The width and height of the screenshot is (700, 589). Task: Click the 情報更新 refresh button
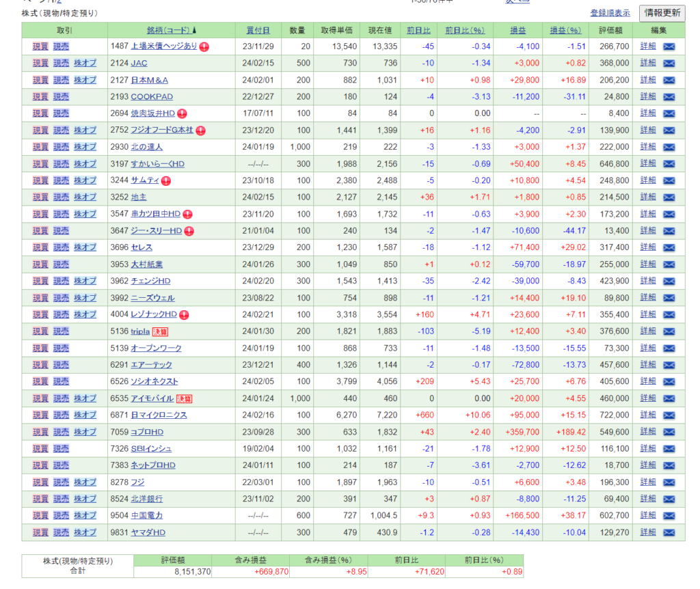click(x=662, y=12)
